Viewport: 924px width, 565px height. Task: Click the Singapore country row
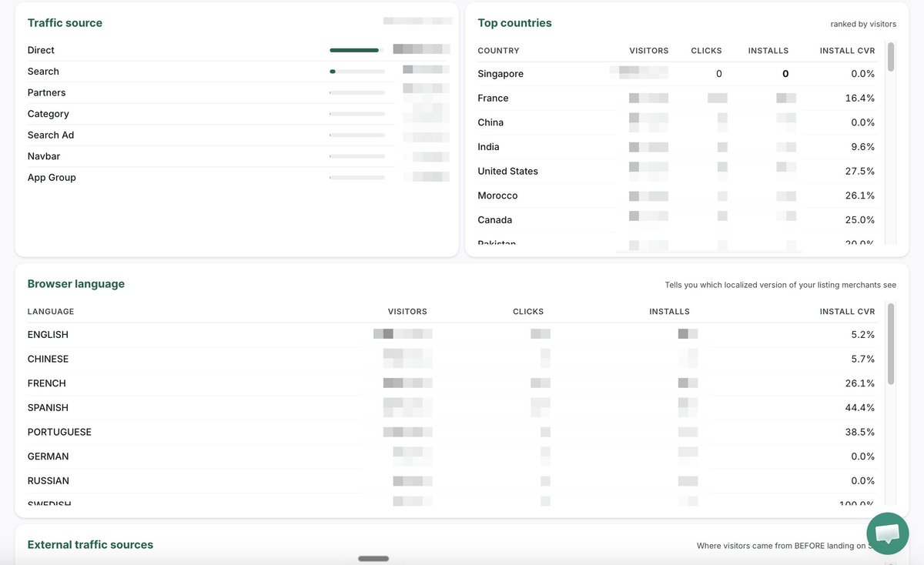point(676,74)
